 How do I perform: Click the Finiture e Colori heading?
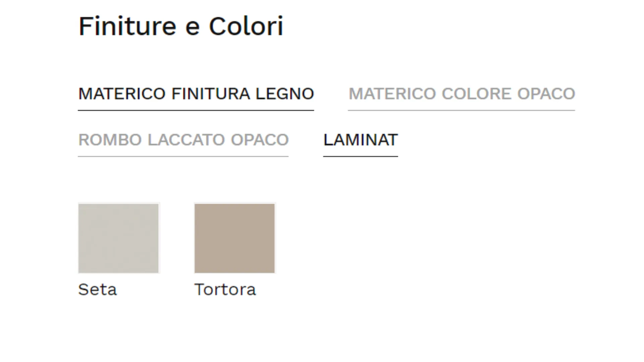coord(181,26)
